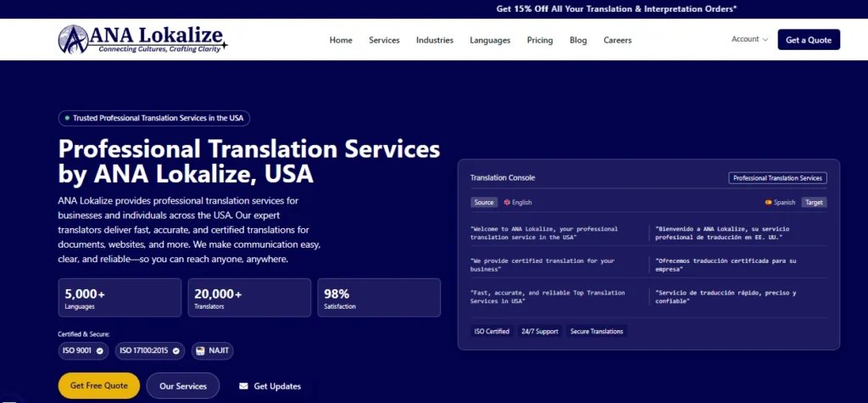Select the Target label in console
The height and width of the screenshot is (403, 868).
(814, 202)
